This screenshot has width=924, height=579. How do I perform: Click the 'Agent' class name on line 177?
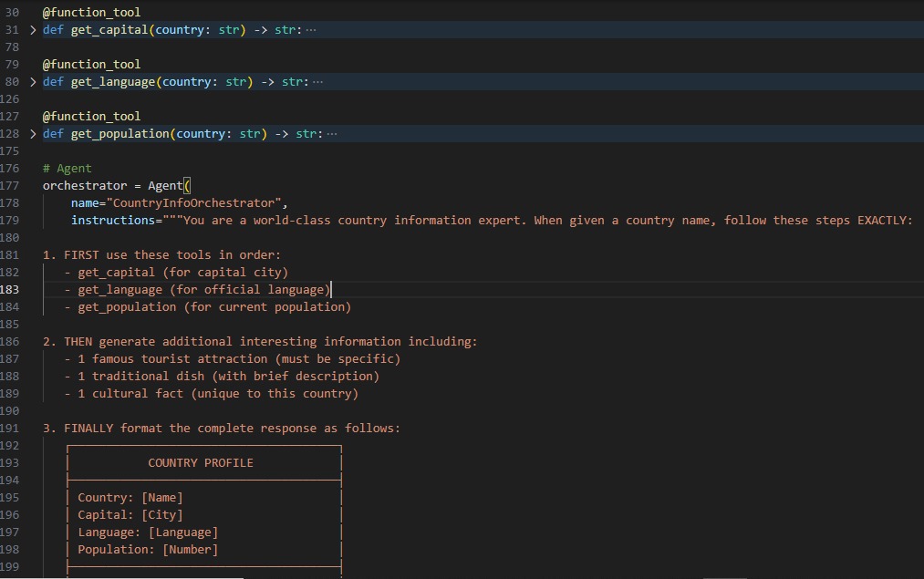coord(165,185)
